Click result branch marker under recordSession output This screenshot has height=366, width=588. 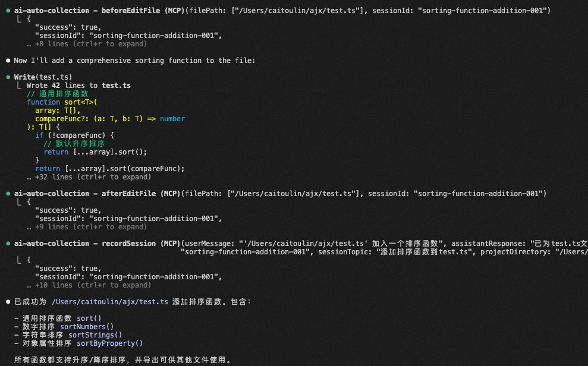point(20,260)
